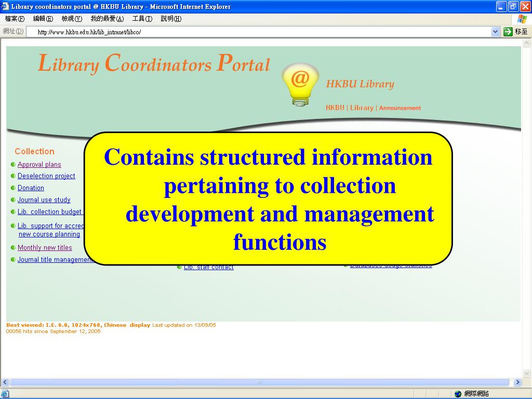
Task: Click the Internet Explorer page icon in title bar
Action: (5, 6)
